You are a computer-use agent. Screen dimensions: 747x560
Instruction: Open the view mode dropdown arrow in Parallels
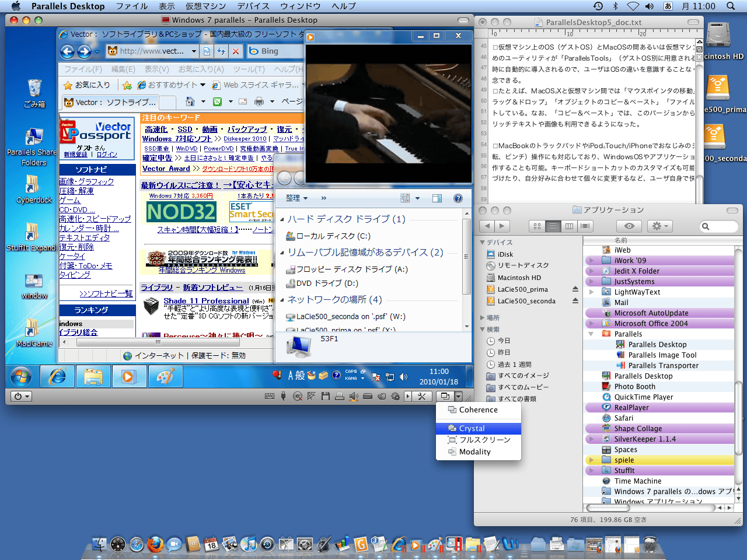[x=458, y=396]
